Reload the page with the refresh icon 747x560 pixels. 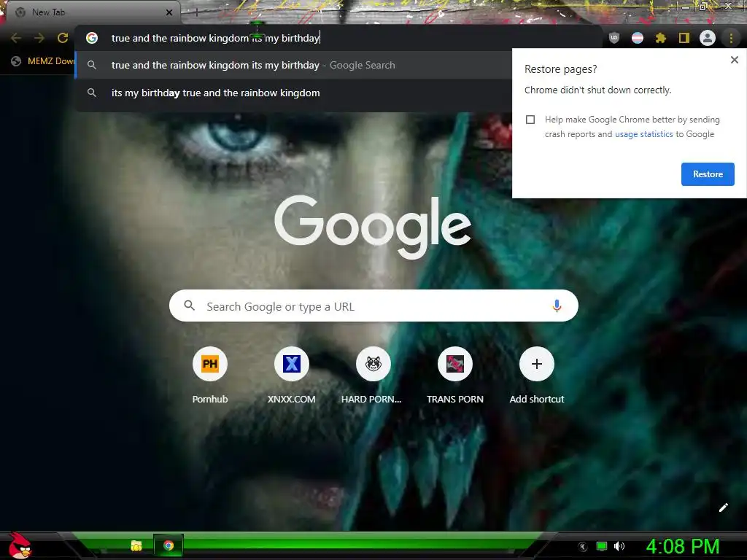(63, 38)
